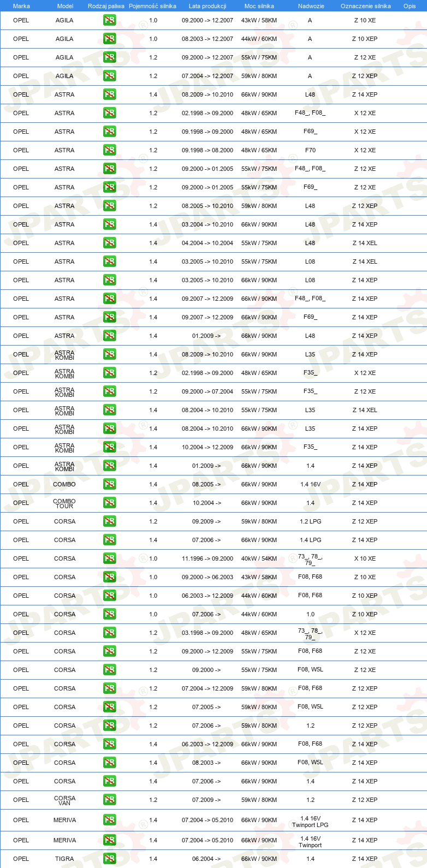Click the fuel icon in the COMBO TOUR row
The height and width of the screenshot is (868, 427).
pyautogui.click(x=109, y=503)
